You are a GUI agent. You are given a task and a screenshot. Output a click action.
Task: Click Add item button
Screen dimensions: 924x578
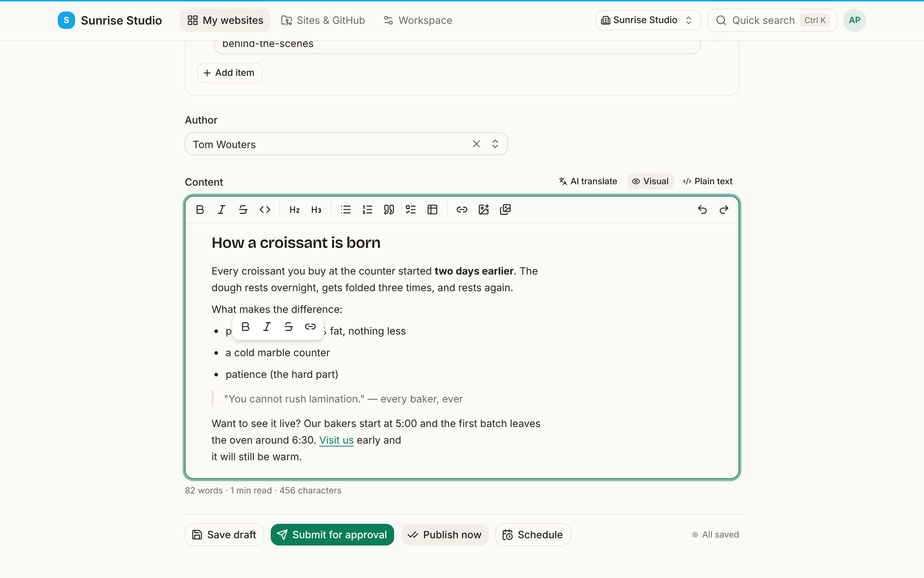point(230,73)
